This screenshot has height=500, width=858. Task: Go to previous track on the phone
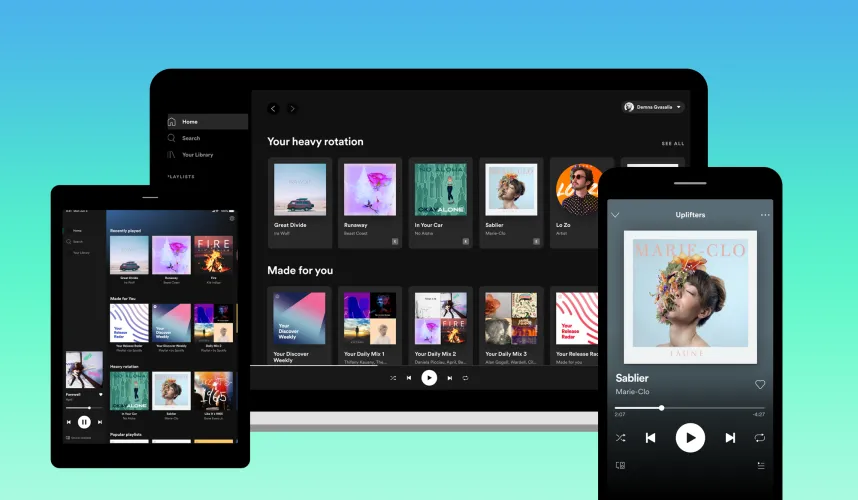(x=650, y=438)
